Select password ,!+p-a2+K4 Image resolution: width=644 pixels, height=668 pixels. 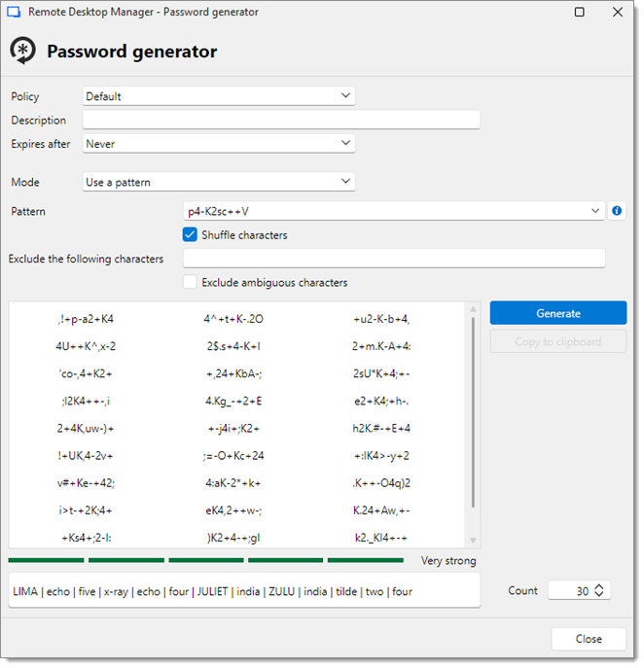pos(87,320)
